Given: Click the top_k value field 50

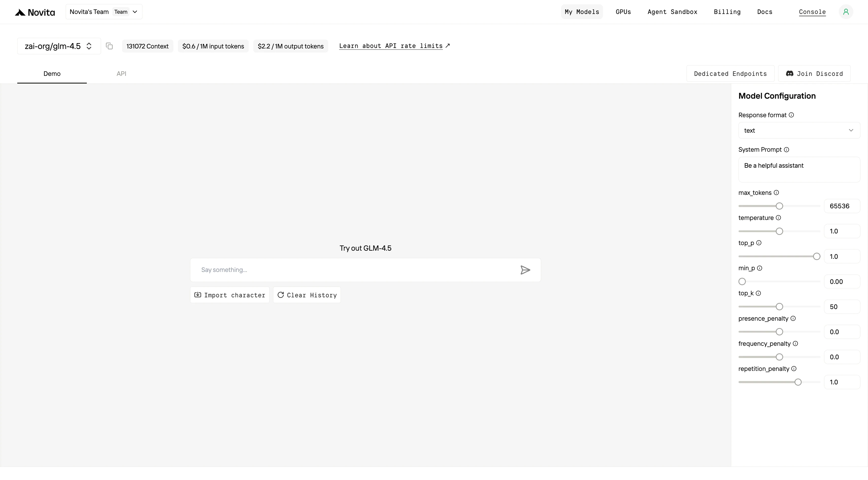Looking at the screenshot, I should [x=842, y=307].
